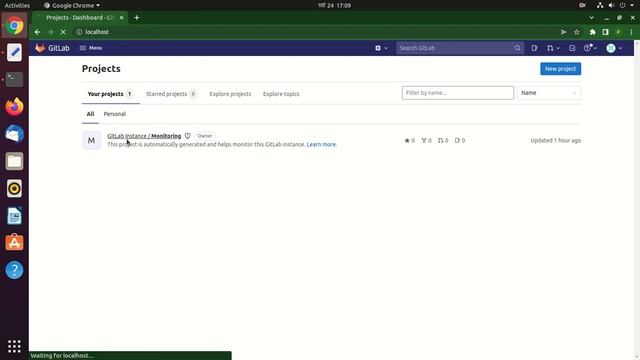
Task: Bookmark page with star icon
Action: [x=577, y=32]
